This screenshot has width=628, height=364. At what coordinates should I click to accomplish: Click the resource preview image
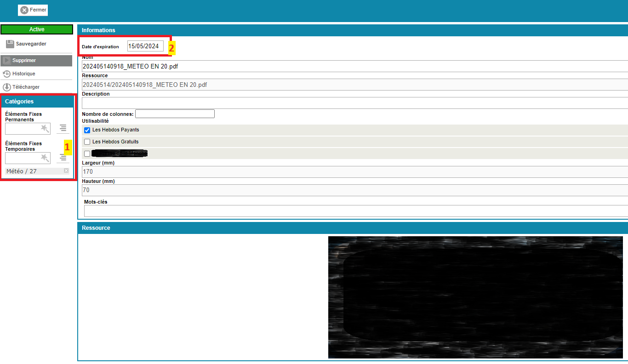click(478, 297)
